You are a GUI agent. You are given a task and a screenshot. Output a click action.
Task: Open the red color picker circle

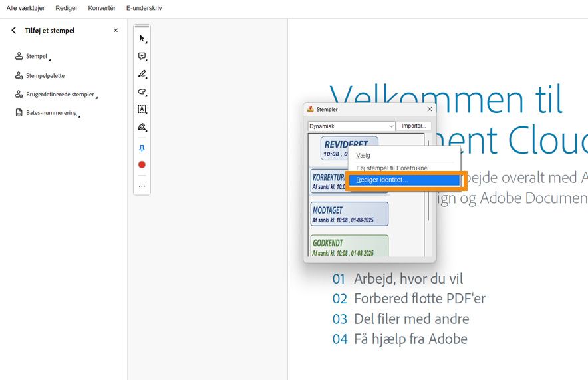click(142, 164)
